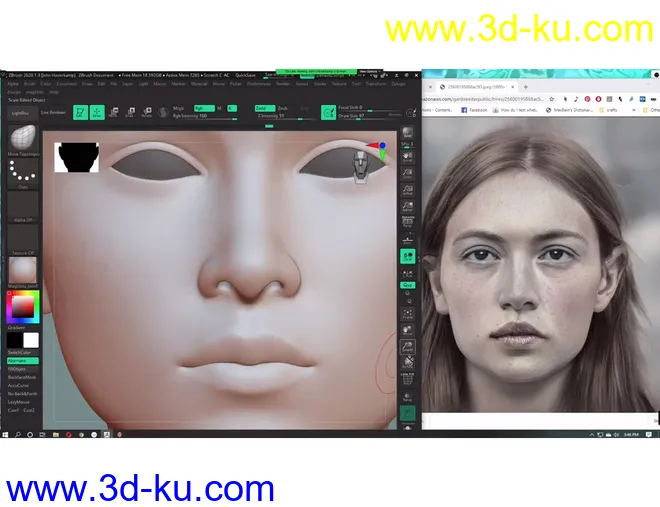Image resolution: width=660 pixels, height=507 pixels.
Task: Click the Frame icon on right shelf
Action: click(407, 313)
